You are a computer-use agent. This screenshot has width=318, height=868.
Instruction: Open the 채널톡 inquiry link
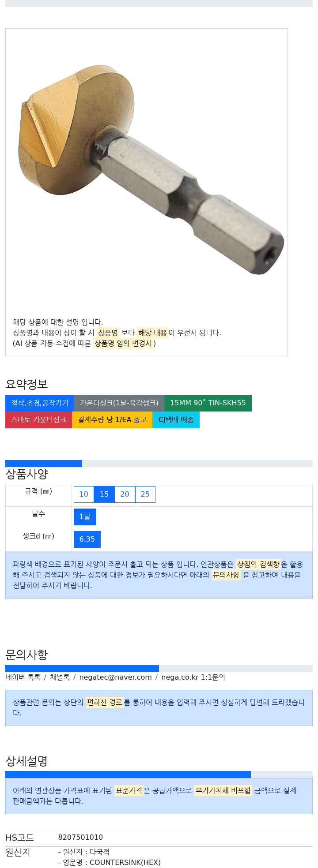pyautogui.click(x=60, y=677)
